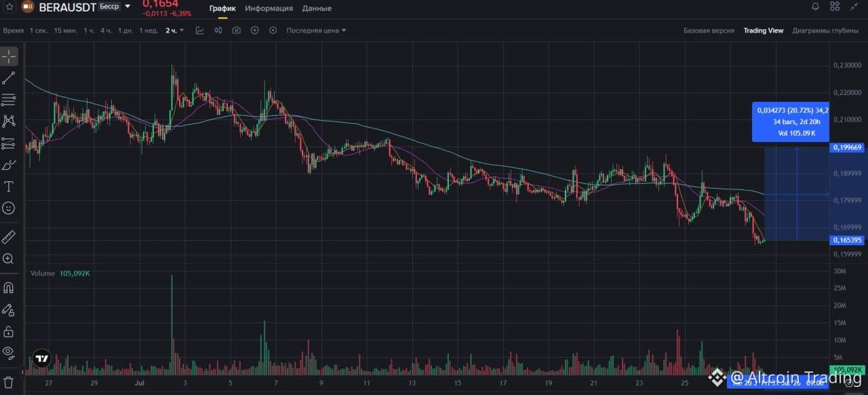Toggle hide all drawings eye icon
Viewport: 868px width, 395px height.
pos(9,352)
